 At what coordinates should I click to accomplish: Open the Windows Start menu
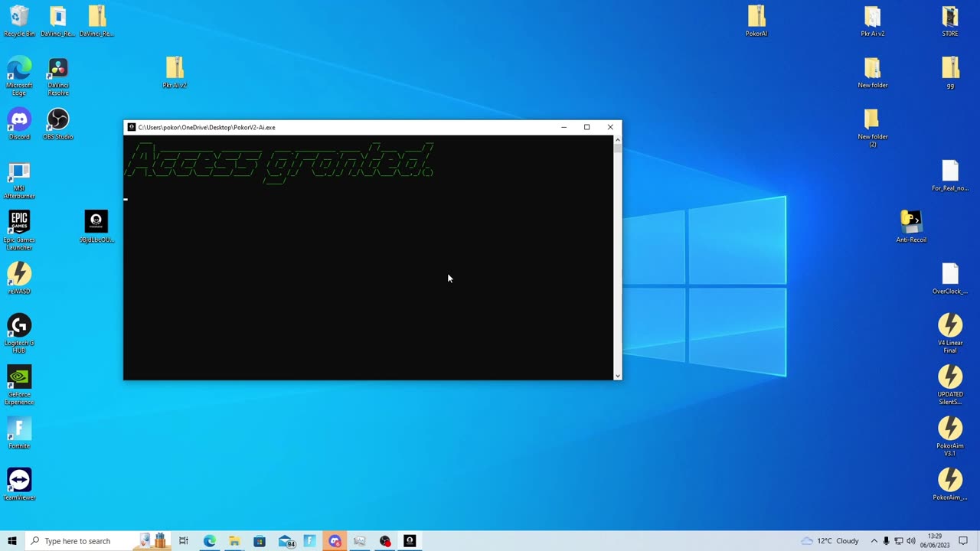click(11, 541)
